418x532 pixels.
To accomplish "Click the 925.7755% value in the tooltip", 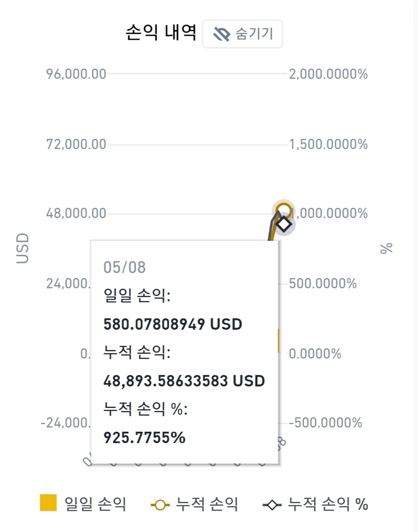I will click(144, 438).
